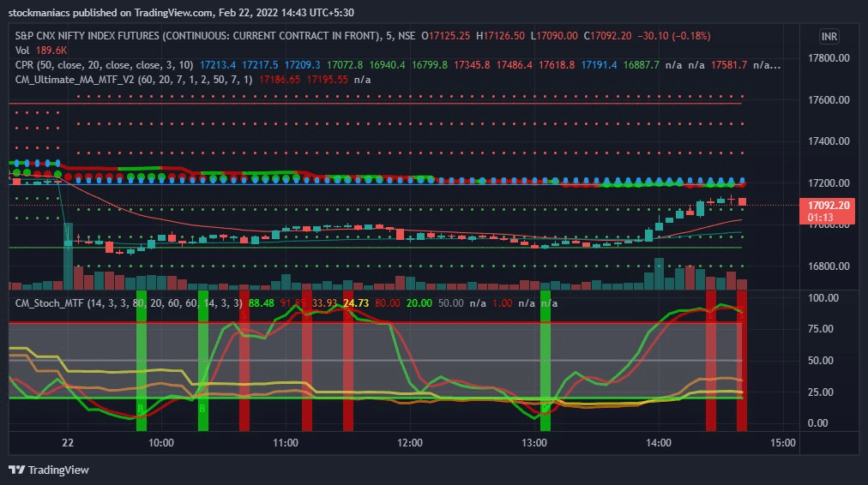Click the 100.00 stochastic axis label

click(823, 298)
